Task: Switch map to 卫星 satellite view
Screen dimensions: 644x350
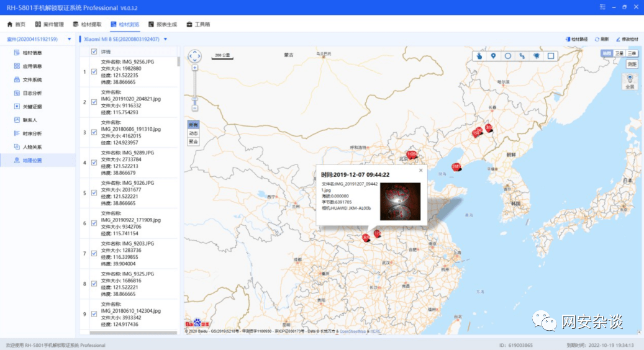Action: pos(619,54)
